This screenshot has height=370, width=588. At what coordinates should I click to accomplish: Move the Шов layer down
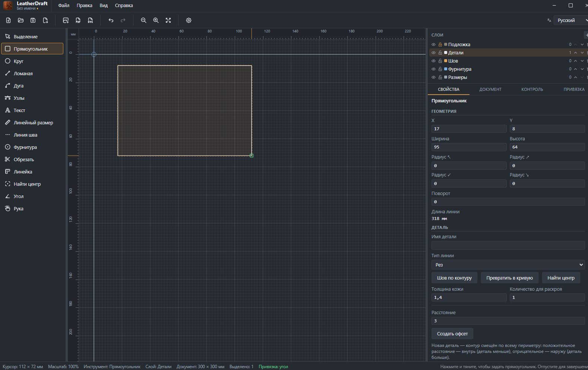582,61
